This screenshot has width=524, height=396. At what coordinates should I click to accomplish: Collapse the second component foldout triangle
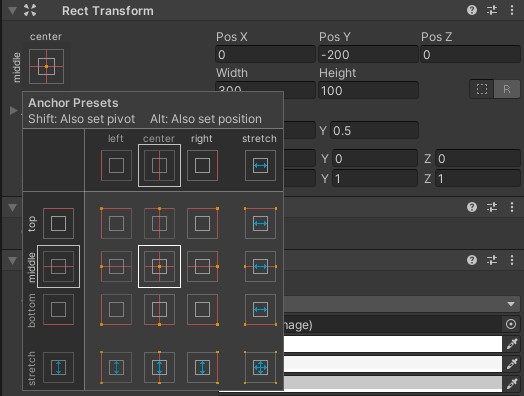tap(13, 208)
